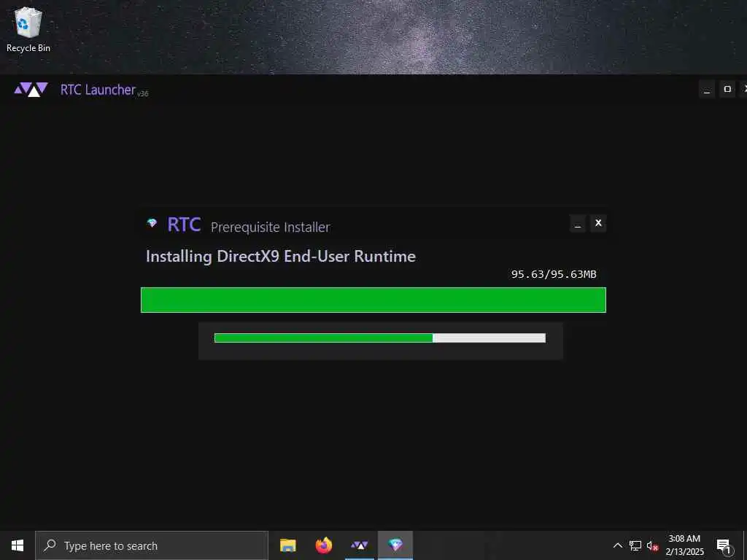The height and width of the screenshot is (560, 747).
Task: Click the smaller installation progress bar
Action: [380, 338]
